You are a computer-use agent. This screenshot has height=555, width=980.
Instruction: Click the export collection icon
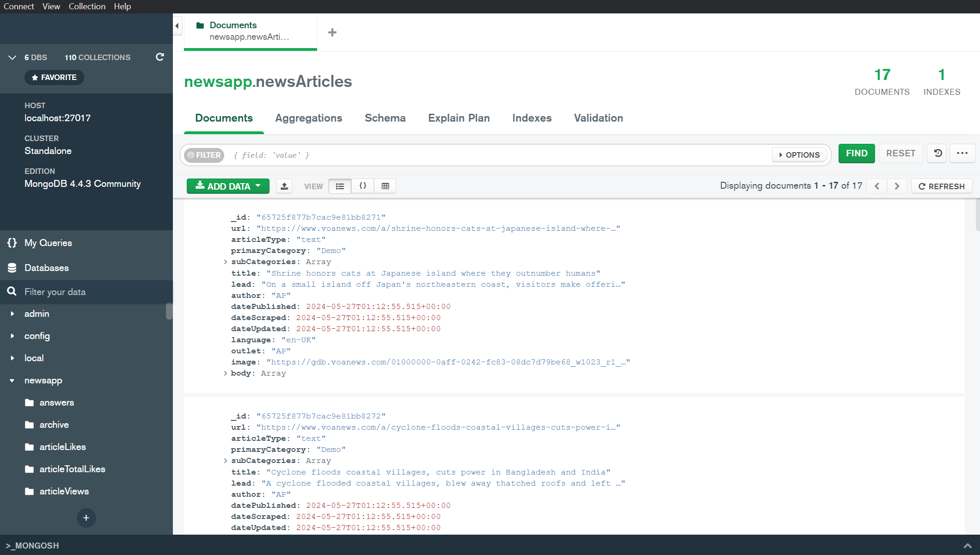[284, 186]
